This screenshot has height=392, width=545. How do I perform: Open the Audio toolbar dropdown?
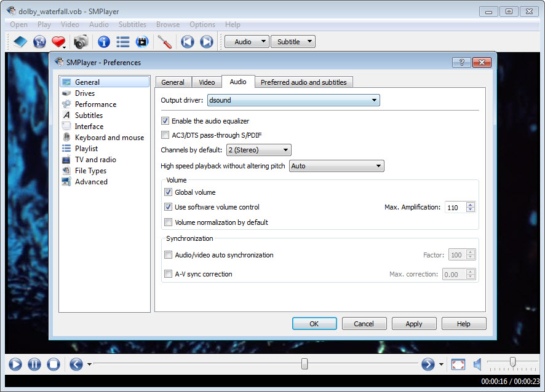247,42
